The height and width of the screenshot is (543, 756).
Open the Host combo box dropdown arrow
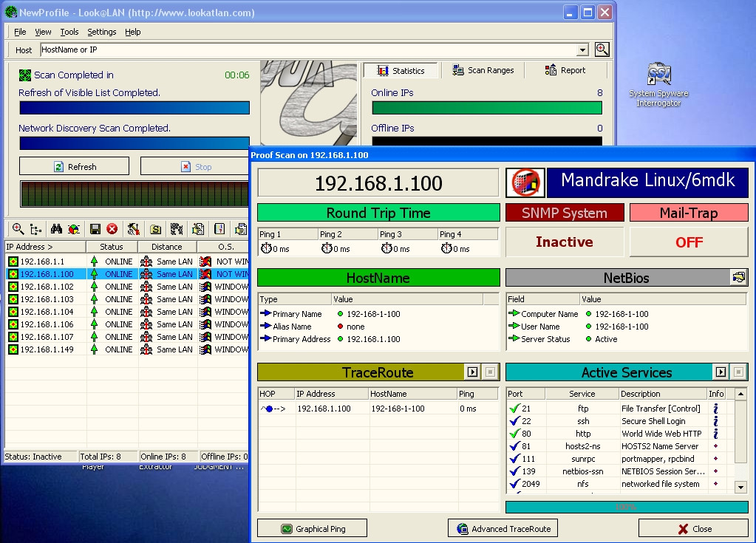582,50
